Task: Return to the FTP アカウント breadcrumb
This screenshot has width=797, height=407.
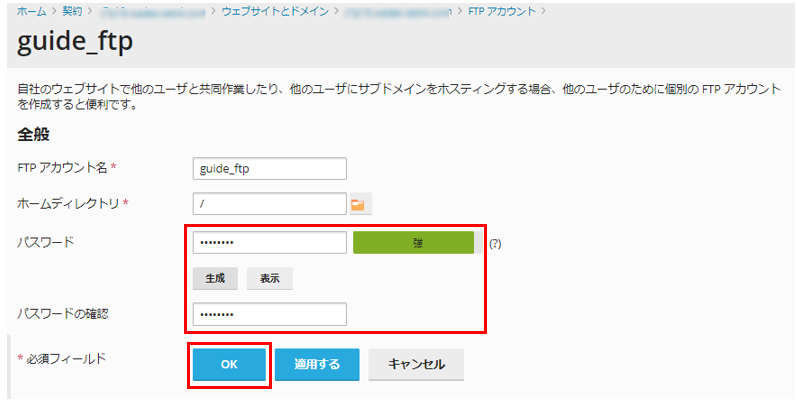Action: (502, 11)
